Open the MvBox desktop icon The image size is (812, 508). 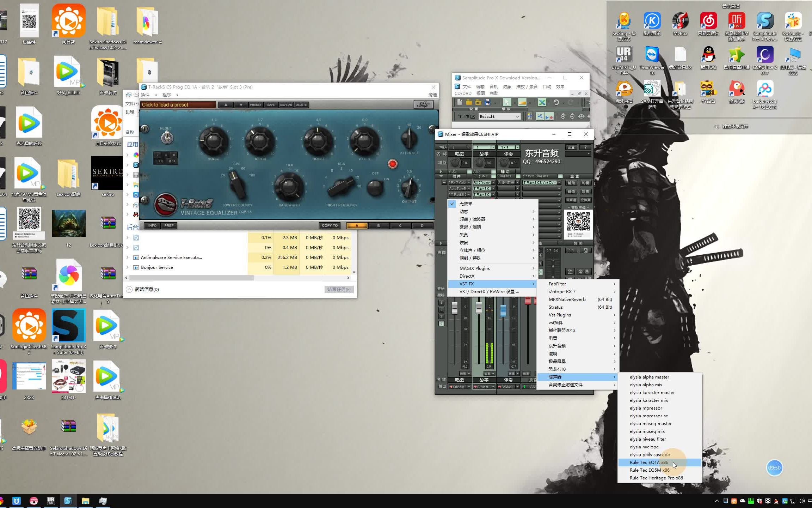(680, 24)
